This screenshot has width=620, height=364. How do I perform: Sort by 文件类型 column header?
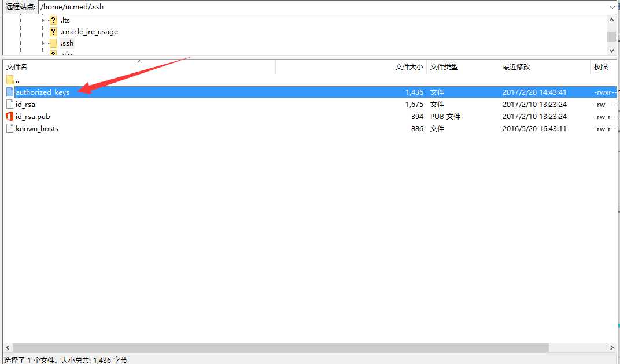coord(444,67)
